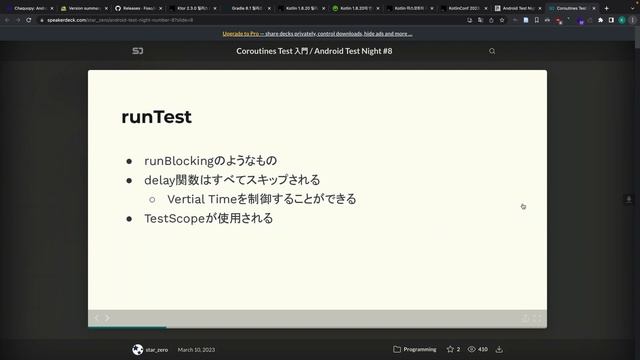This screenshot has width=640, height=360.
Task: Download the deck PDF
Action: [499, 349]
